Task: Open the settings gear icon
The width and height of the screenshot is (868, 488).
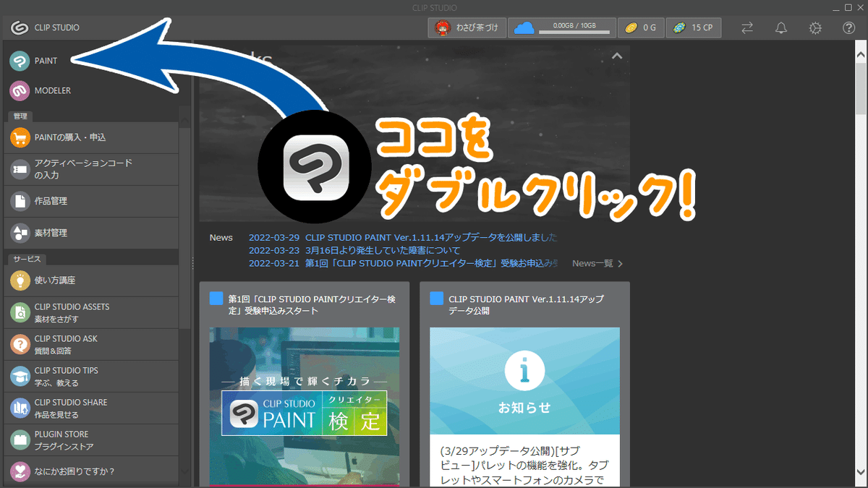Action: tap(815, 28)
